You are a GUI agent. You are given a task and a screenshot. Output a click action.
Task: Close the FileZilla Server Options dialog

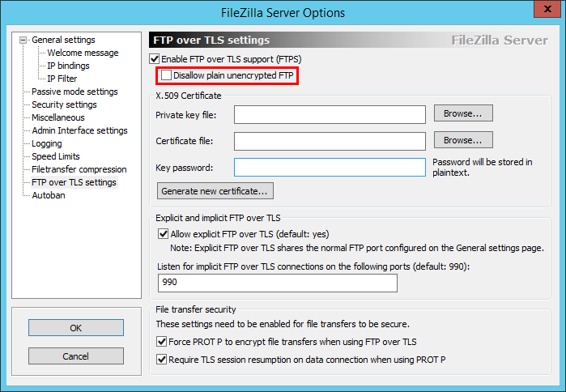(x=547, y=12)
